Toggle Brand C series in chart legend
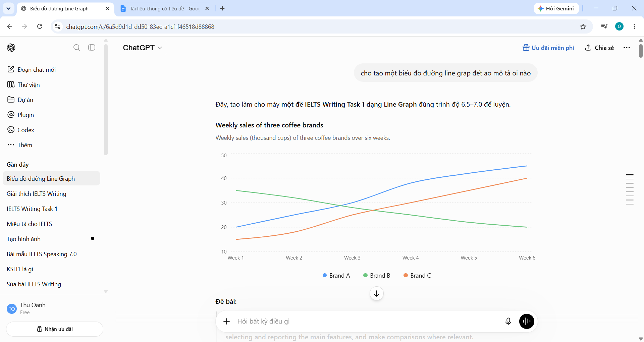Image resolution: width=644 pixels, height=342 pixels. (417, 275)
